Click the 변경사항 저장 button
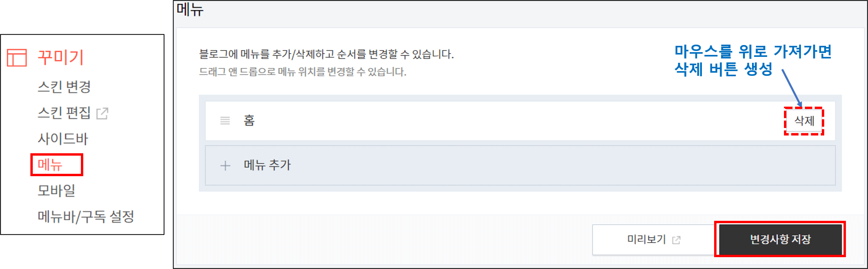This screenshot has width=868, height=269. pyautogui.click(x=781, y=239)
